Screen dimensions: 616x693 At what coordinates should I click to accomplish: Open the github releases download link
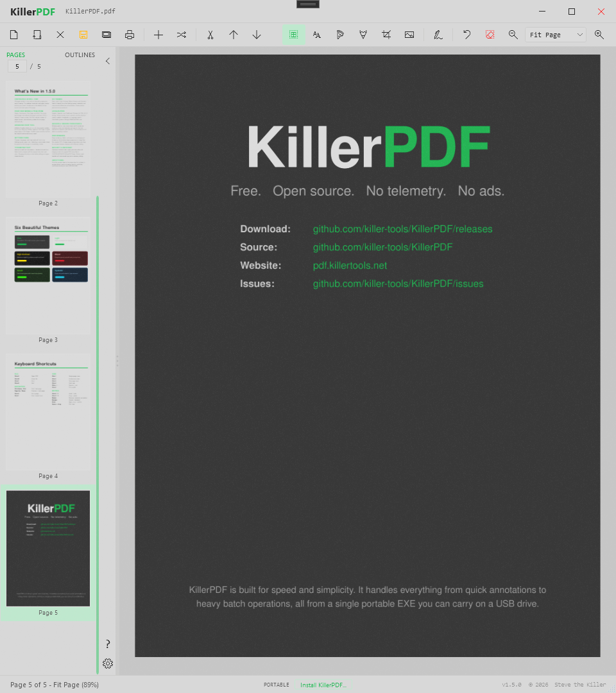(402, 229)
